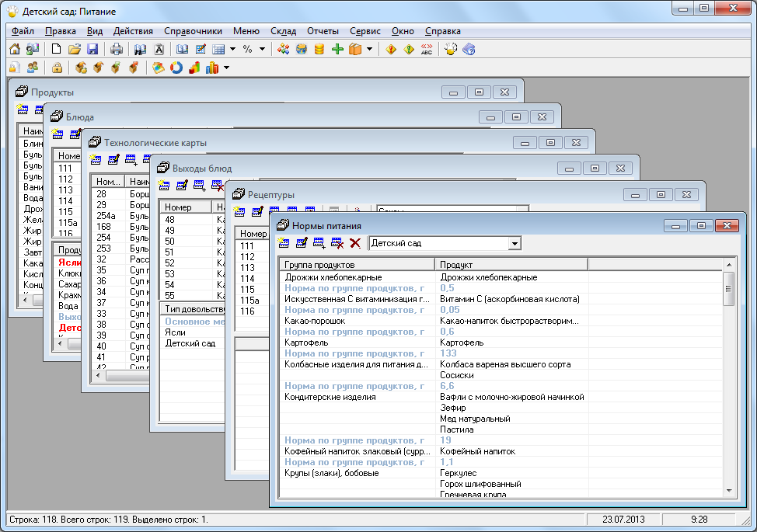Activate the Технологические карты window title bar
Screen dimensions: 757x532
[x=295, y=143]
